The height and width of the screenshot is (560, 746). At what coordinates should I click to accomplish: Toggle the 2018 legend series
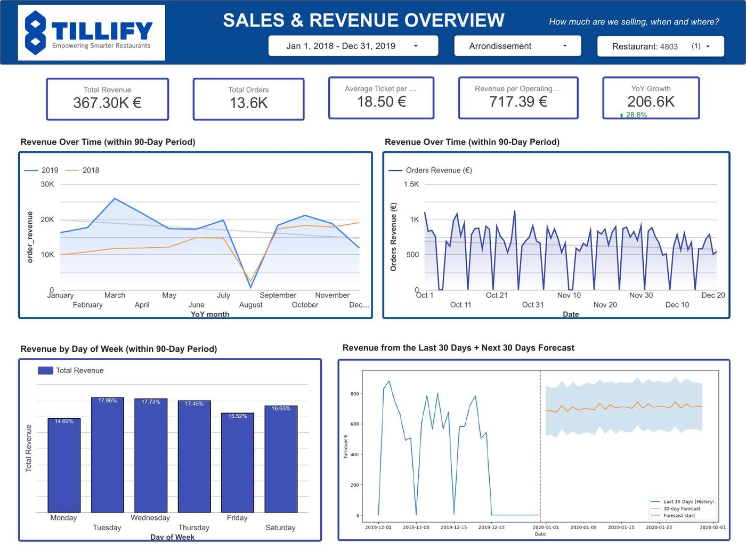83,171
